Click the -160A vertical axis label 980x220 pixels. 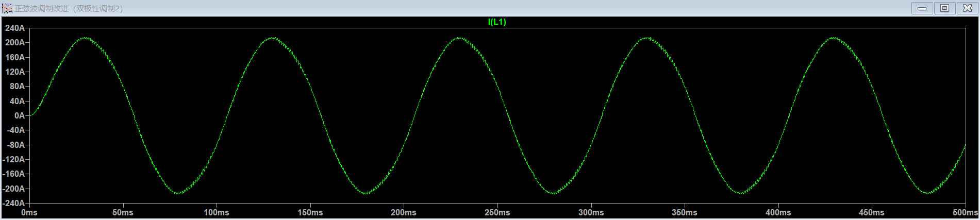(13, 174)
